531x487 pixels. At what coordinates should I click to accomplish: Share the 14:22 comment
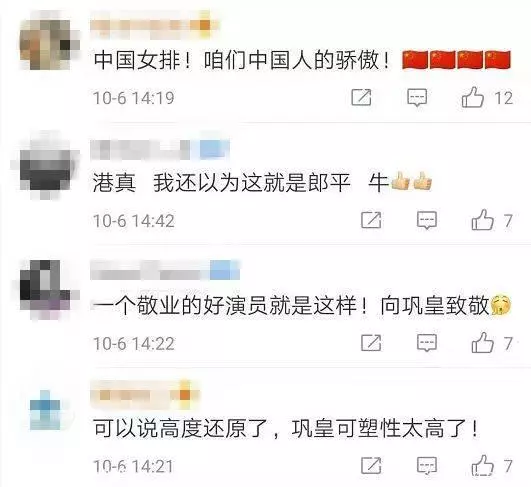click(371, 343)
